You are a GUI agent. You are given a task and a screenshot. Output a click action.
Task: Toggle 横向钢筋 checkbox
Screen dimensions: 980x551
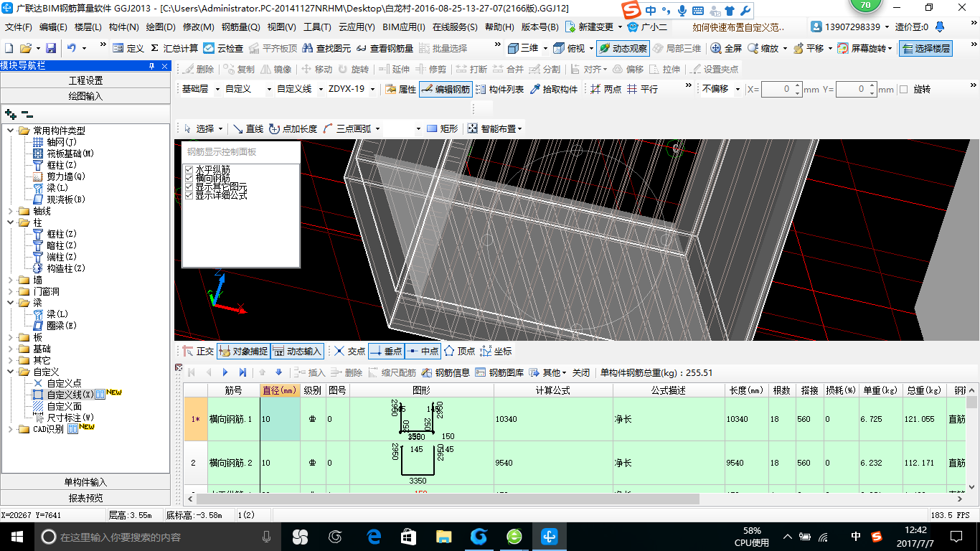click(189, 178)
